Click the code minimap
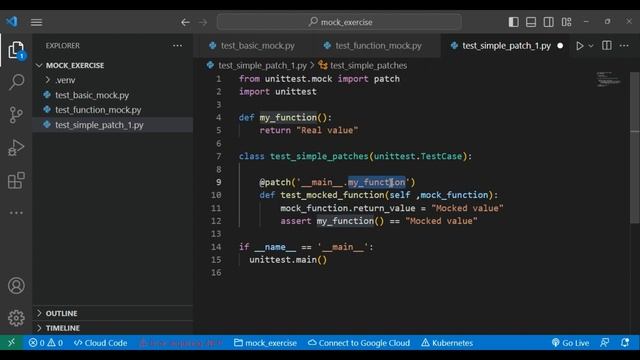This screenshot has height=360, width=640. click(x=608, y=79)
